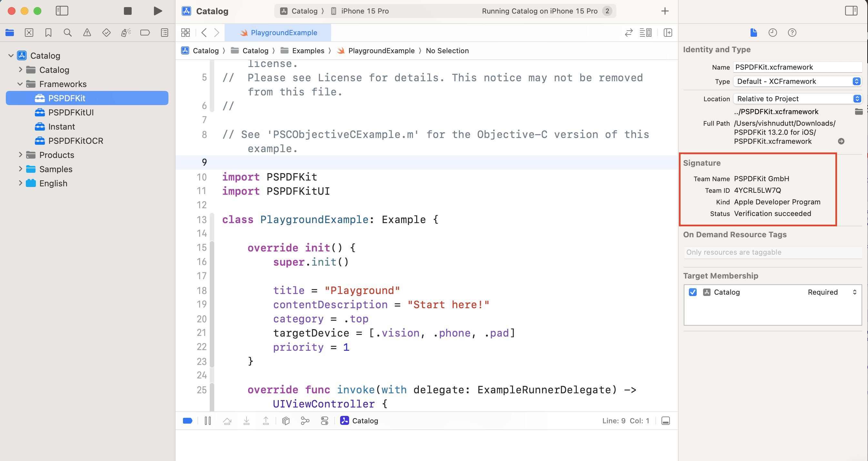Screen dimensions: 868x461
Task: Click Examples in the jump bar
Action: (x=309, y=51)
